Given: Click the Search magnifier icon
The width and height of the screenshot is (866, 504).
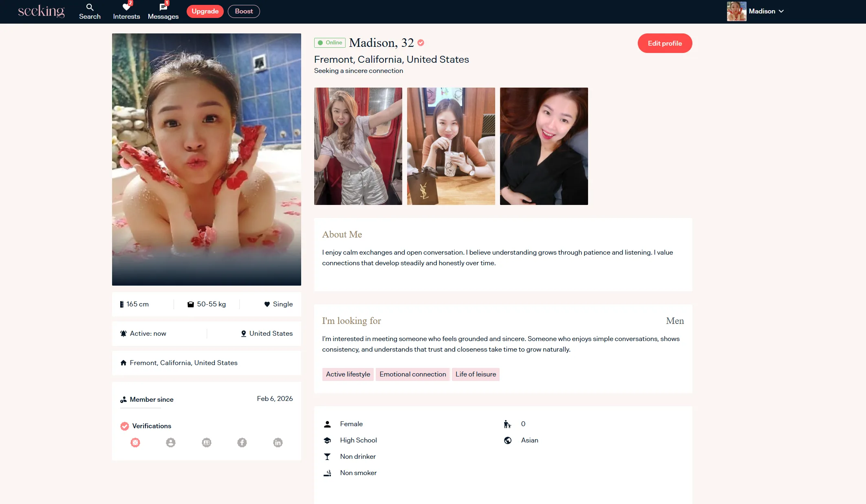Looking at the screenshot, I should pyautogui.click(x=90, y=7).
